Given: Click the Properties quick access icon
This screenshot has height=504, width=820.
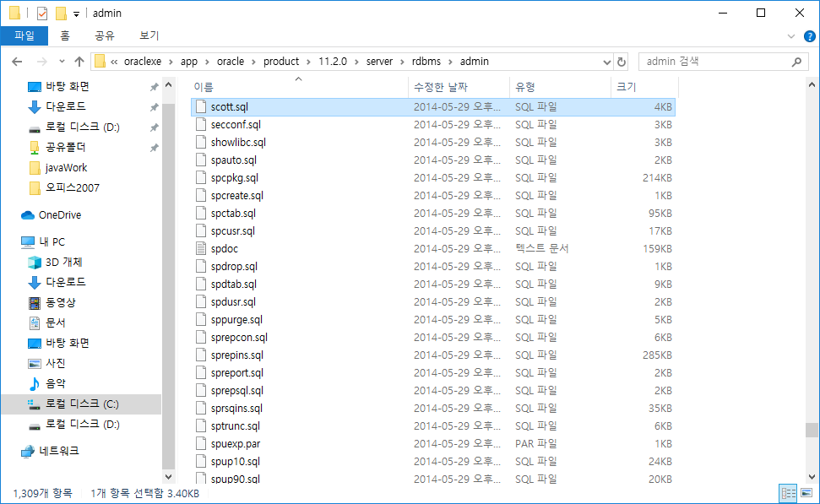Looking at the screenshot, I should tap(42, 13).
